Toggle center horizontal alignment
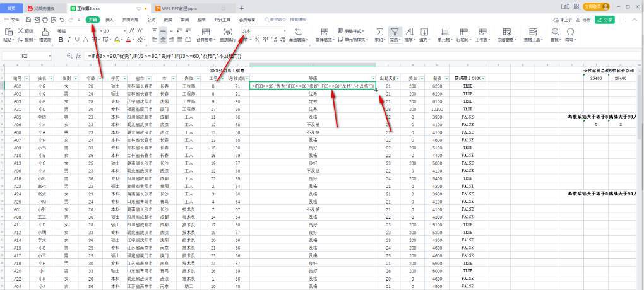Viewport: 644px width, 290px height. 163,40
